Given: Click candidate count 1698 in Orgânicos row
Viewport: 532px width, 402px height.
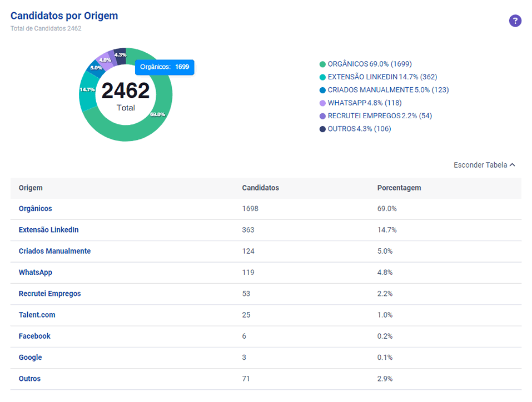Looking at the screenshot, I should (250, 208).
